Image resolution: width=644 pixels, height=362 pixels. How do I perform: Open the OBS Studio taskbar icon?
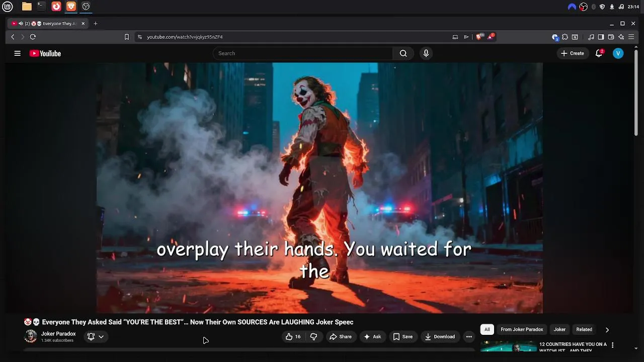86,7
